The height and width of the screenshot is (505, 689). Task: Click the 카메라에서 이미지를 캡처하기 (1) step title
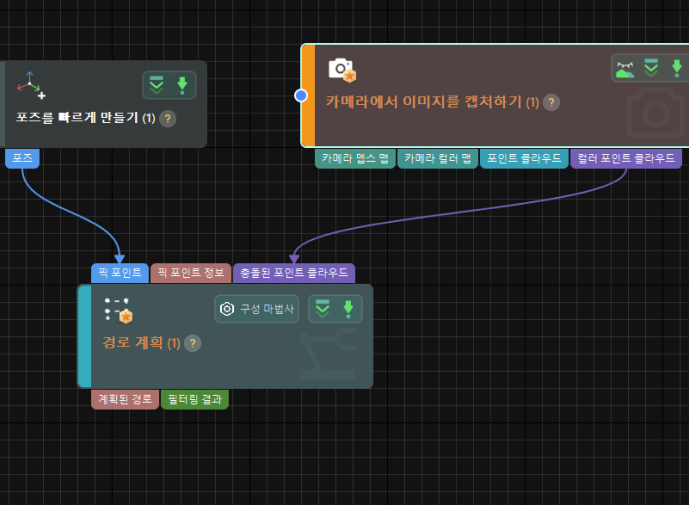point(432,102)
